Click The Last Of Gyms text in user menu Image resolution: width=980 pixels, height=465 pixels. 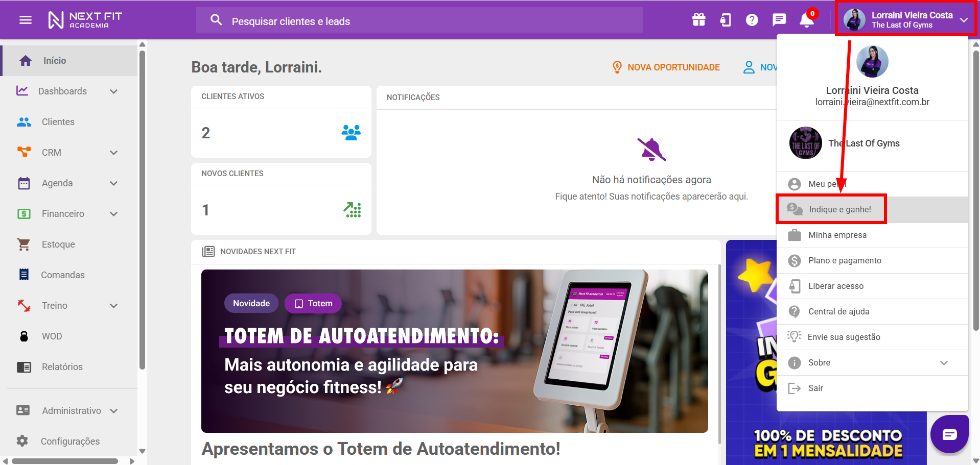coord(864,143)
